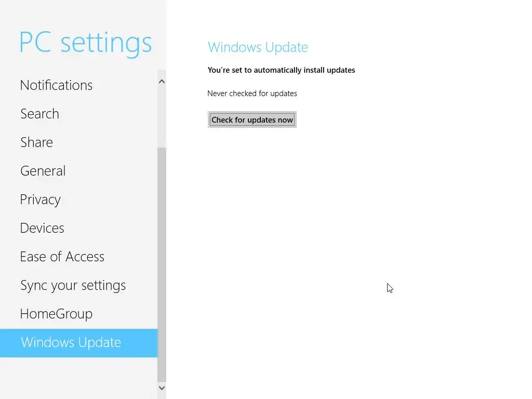Click the Windows Update page heading
This screenshot has height=399, width=532.
pyautogui.click(x=258, y=47)
